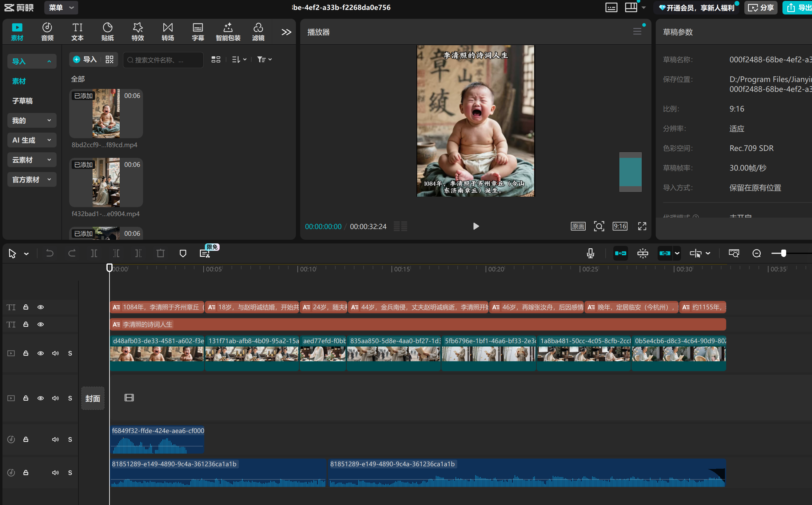Delete right of playhead tool
Image resolution: width=812 pixels, height=505 pixels.
point(138,253)
